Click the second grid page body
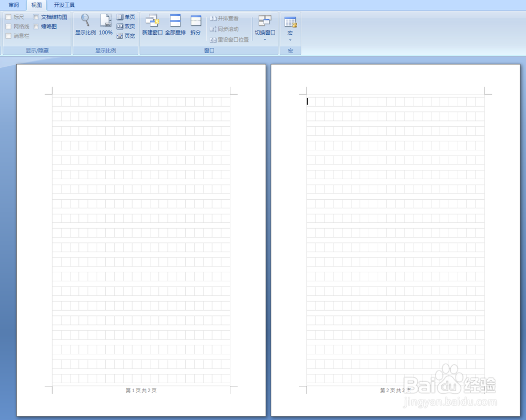The width and height of the screenshot is (526, 420). coord(396,240)
